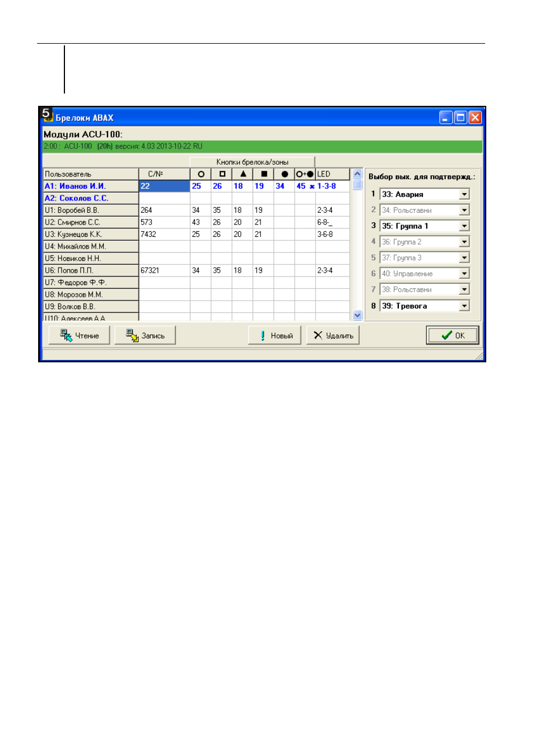Viewport: 535px width, 756px height.
Task: Minimize the Брелоки ABAX window
Action: click(x=446, y=117)
